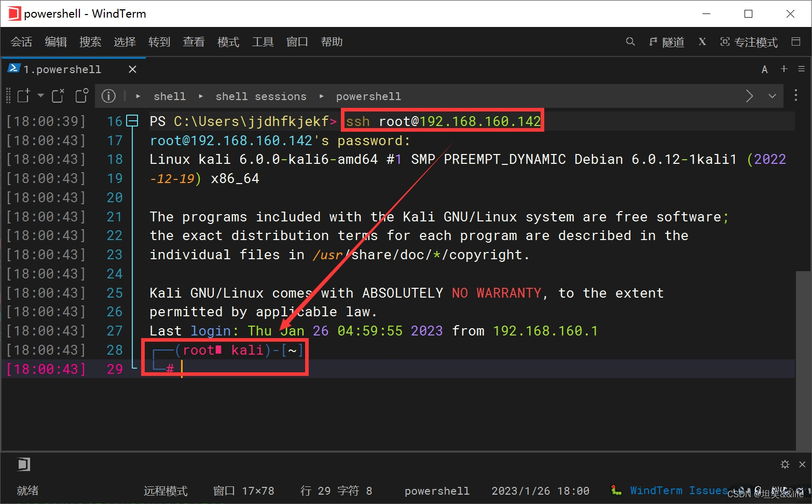Open the 隧道 tunnel button
Image resolution: width=812 pixels, height=504 pixels.
[x=667, y=42]
